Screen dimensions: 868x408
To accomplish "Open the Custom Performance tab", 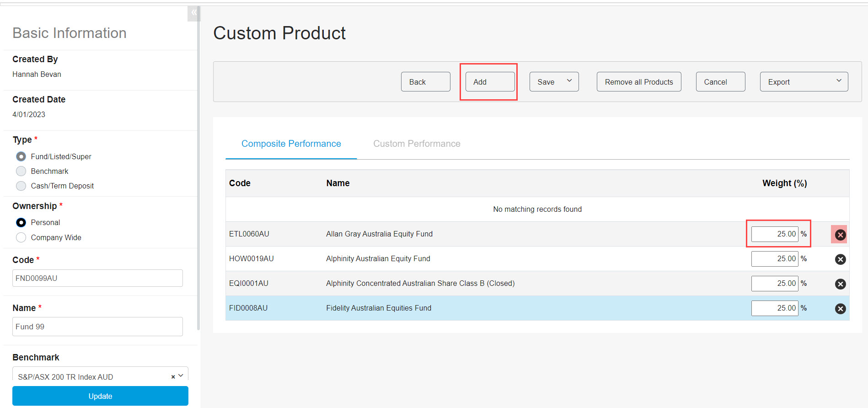I will [x=417, y=144].
